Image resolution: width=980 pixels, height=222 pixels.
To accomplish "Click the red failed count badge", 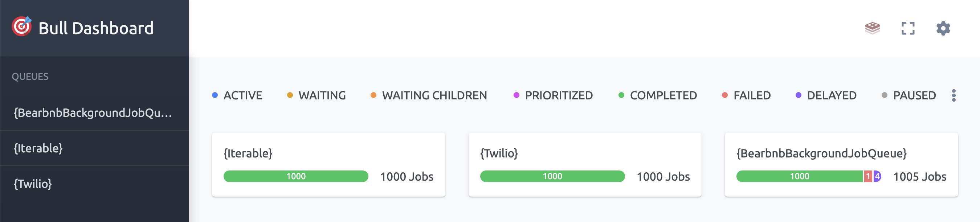I will (868, 176).
